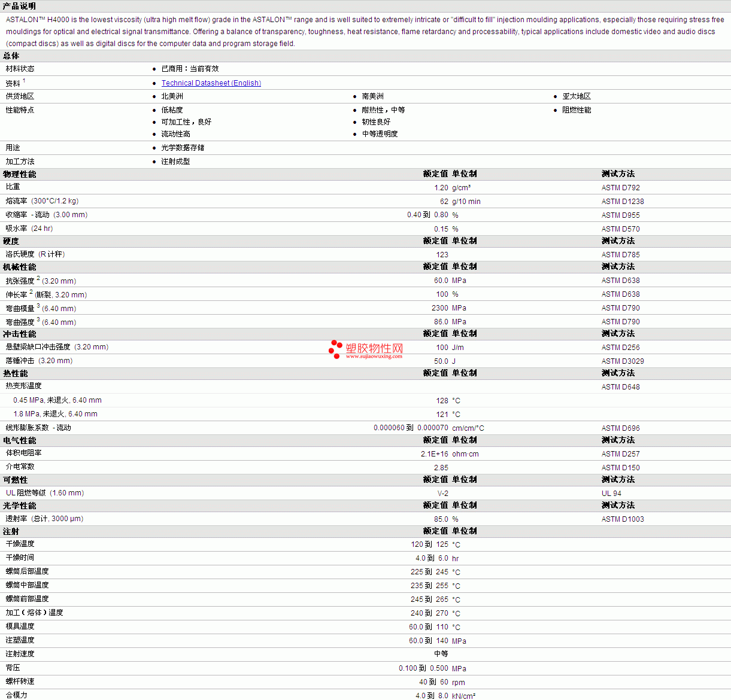The image size is (731, 700).
Task: Click the 物理性能 section header
Action: 19,174
